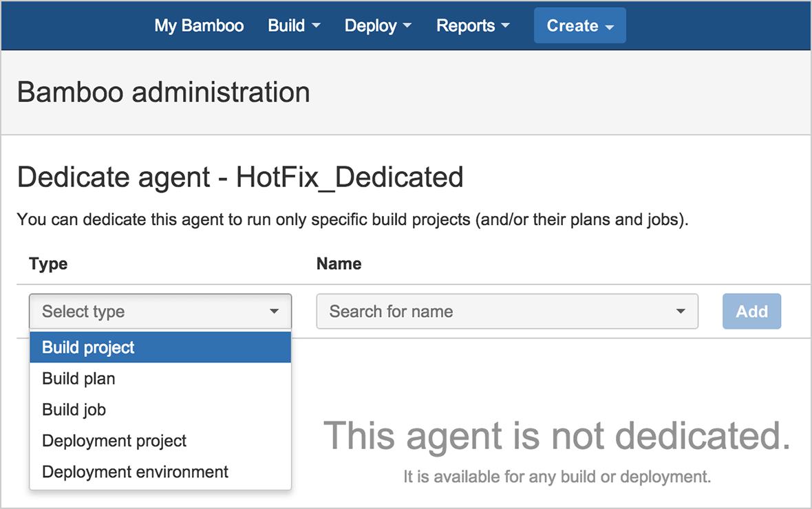Expand the Reports dropdown
The image size is (812, 509).
click(473, 25)
